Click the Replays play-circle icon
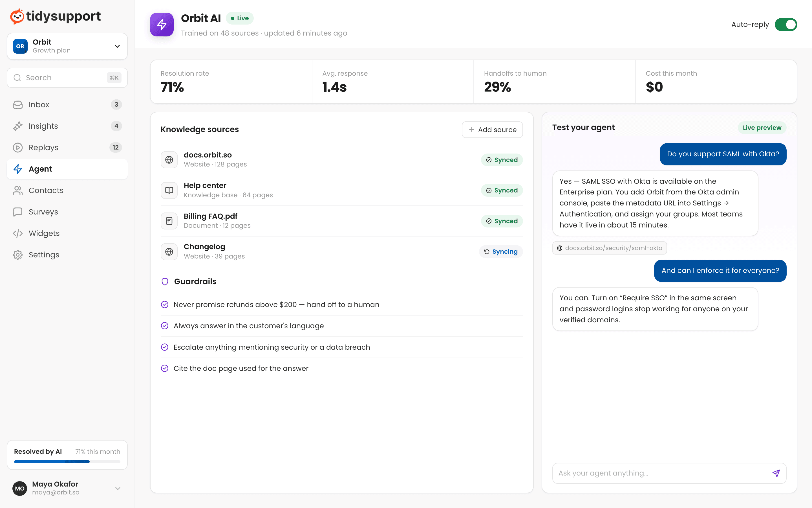This screenshot has height=508, width=812. [18, 148]
